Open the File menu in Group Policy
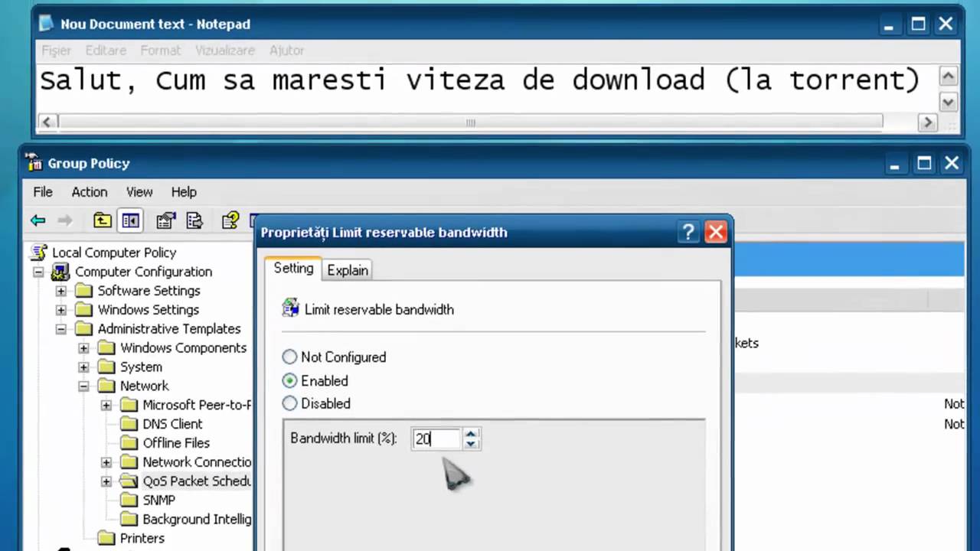Image resolution: width=980 pixels, height=551 pixels. 43,192
